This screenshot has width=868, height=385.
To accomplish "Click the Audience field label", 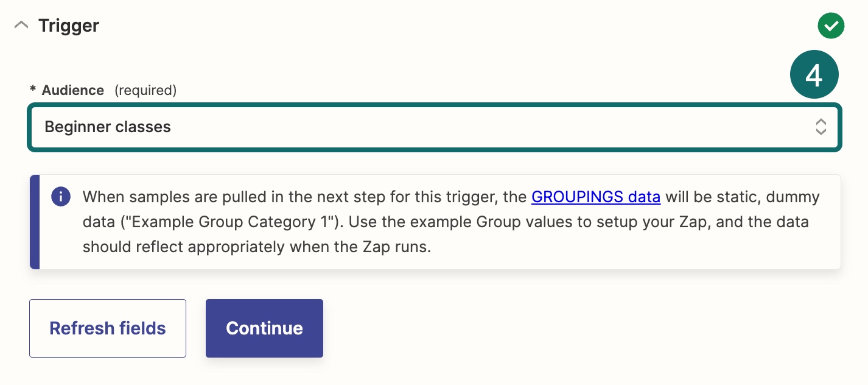I will click(x=73, y=90).
